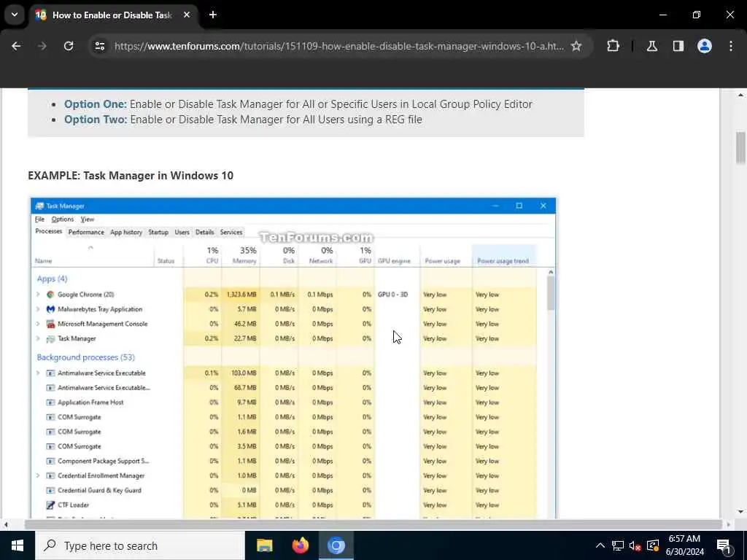Click the Startup tab in the image
Image resolution: width=747 pixels, height=560 pixels.
(x=158, y=232)
